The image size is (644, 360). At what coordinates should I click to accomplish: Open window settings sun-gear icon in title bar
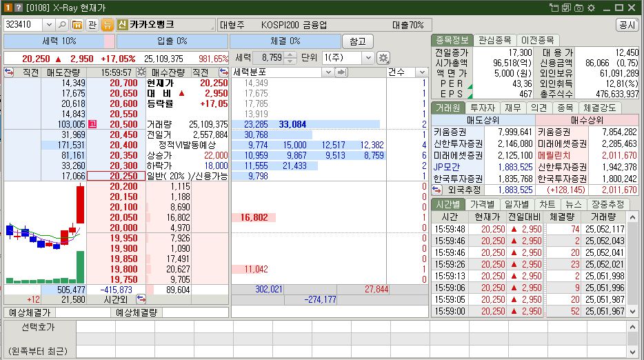pos(592,8)
